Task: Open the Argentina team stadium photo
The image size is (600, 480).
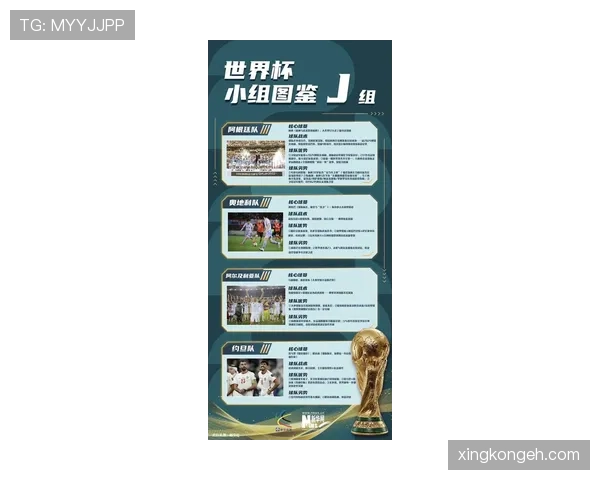Action: [x=256, y=158]
